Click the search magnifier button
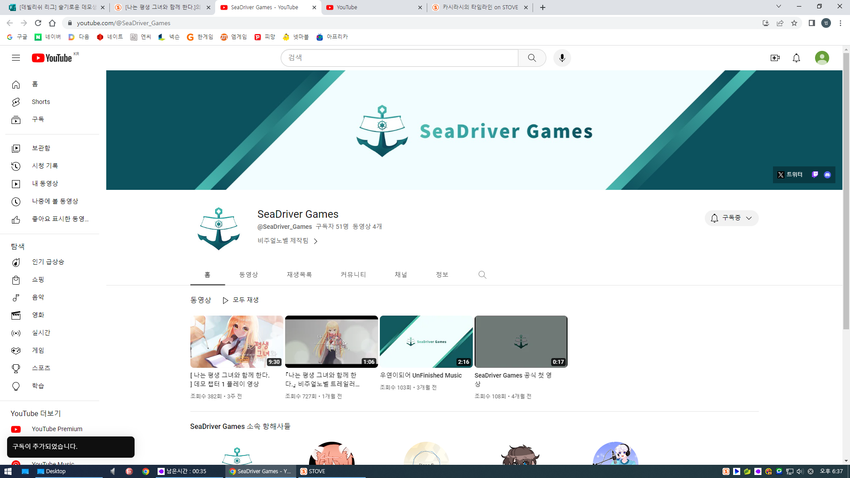Image resolution: width=850 pixels, height=478 pixels. pos(532,58)
